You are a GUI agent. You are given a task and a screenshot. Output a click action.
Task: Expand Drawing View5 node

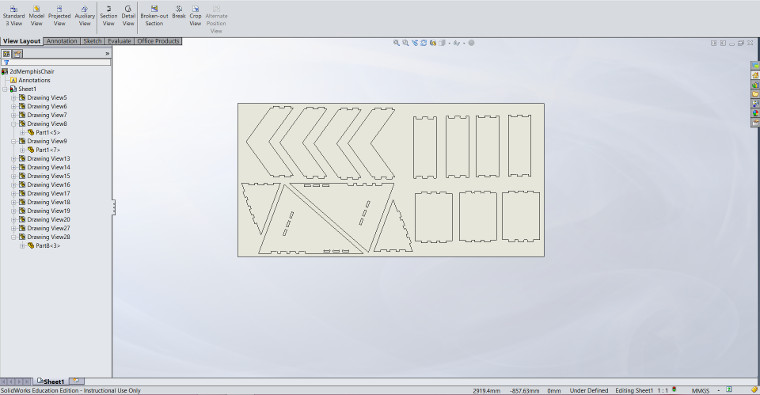(14, 98)
